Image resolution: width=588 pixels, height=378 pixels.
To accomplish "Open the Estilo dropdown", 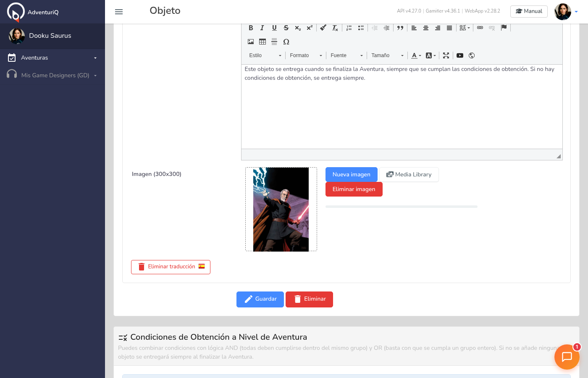I will click(265, 55).
